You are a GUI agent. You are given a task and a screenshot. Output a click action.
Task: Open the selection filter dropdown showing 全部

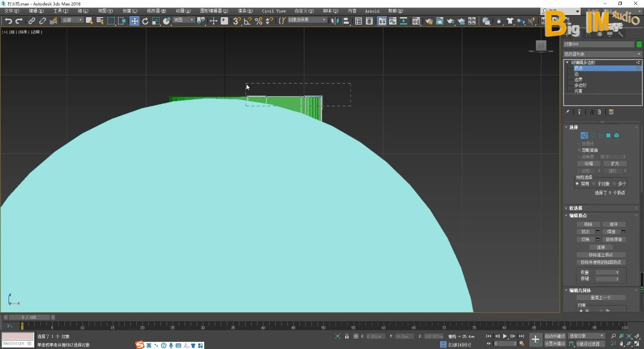click(x=72, y=20)
